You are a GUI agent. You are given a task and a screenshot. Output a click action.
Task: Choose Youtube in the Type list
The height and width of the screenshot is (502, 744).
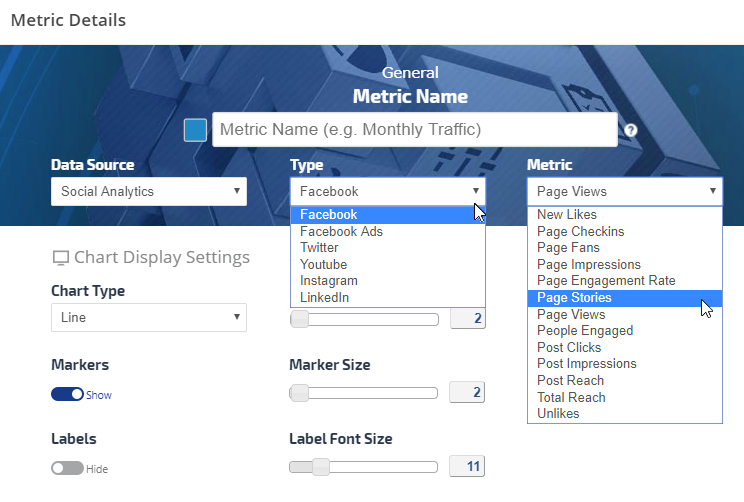(323, 265)
